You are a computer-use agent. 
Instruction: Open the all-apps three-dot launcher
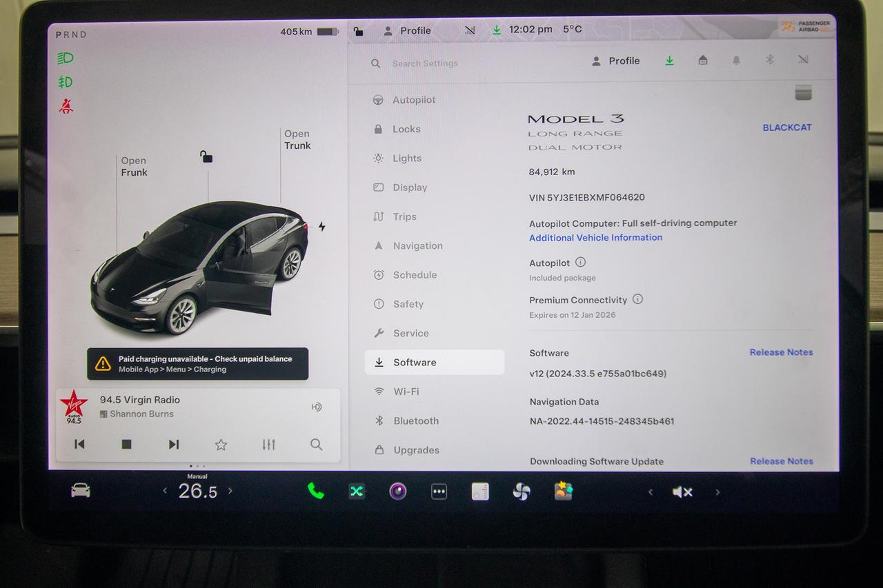coord(439,491)
